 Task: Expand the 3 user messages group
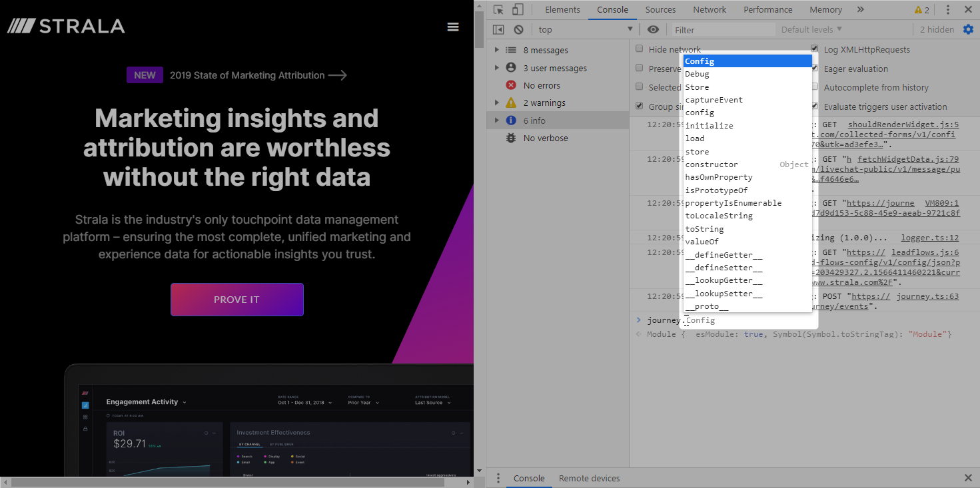pyautogui.click(x=496, y=68)
